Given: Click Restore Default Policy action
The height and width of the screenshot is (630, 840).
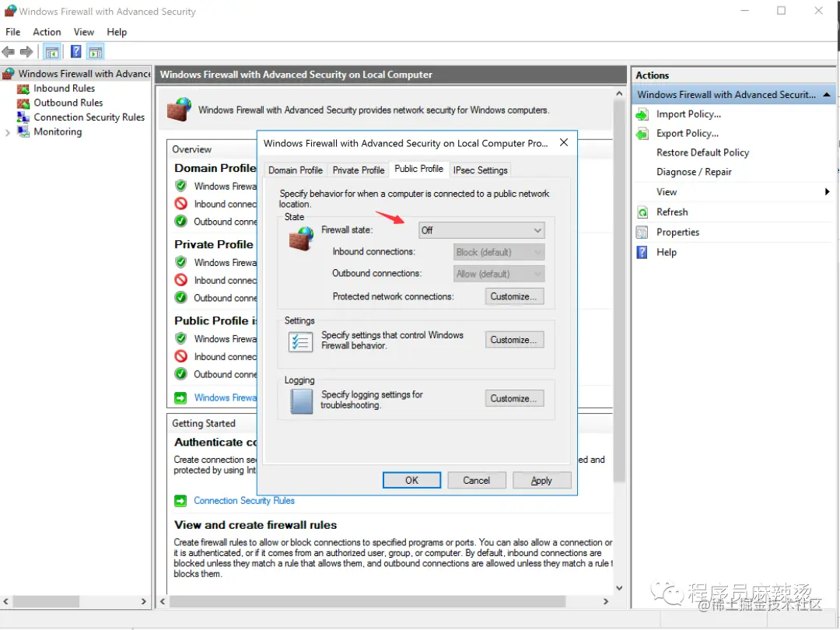Looking at the screenshot, I should pos(702,152).
